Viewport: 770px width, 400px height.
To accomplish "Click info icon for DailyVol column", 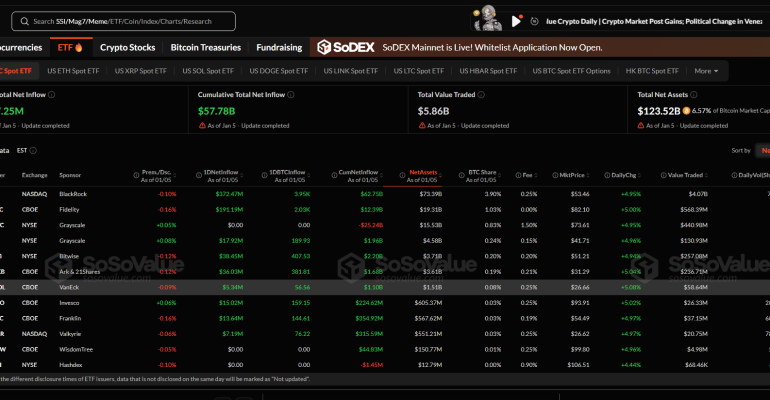I will pyautogui.click(x=734, y=175).
